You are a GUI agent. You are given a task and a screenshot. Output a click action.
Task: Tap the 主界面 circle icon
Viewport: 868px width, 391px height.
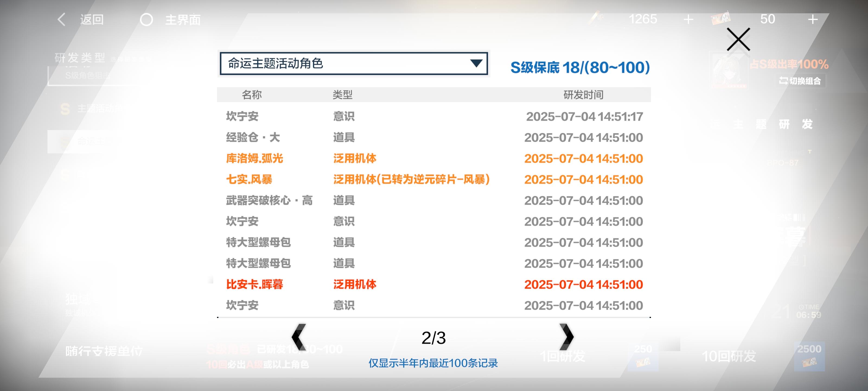(x=146, y=20)
